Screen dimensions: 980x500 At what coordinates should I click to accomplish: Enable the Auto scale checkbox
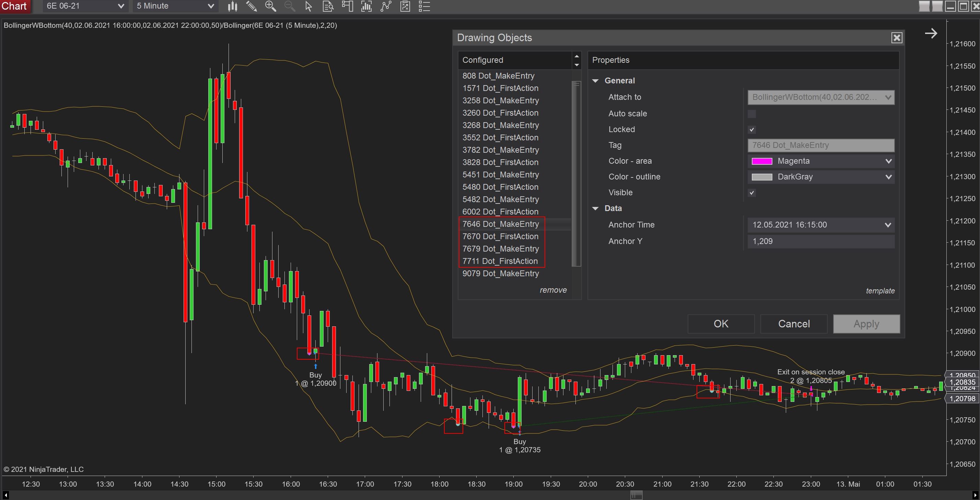pos(751,114)
